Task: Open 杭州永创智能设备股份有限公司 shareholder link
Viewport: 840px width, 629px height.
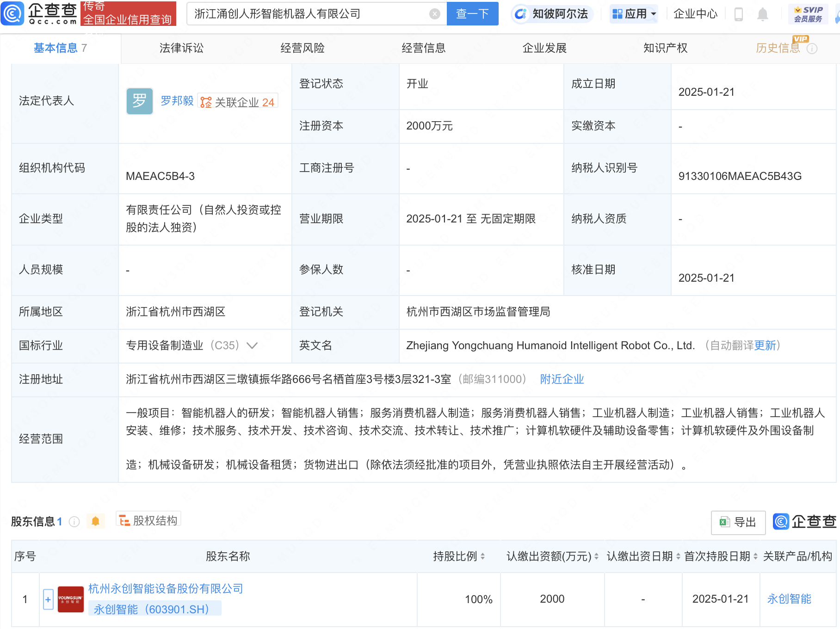Action: pos(166,589)
